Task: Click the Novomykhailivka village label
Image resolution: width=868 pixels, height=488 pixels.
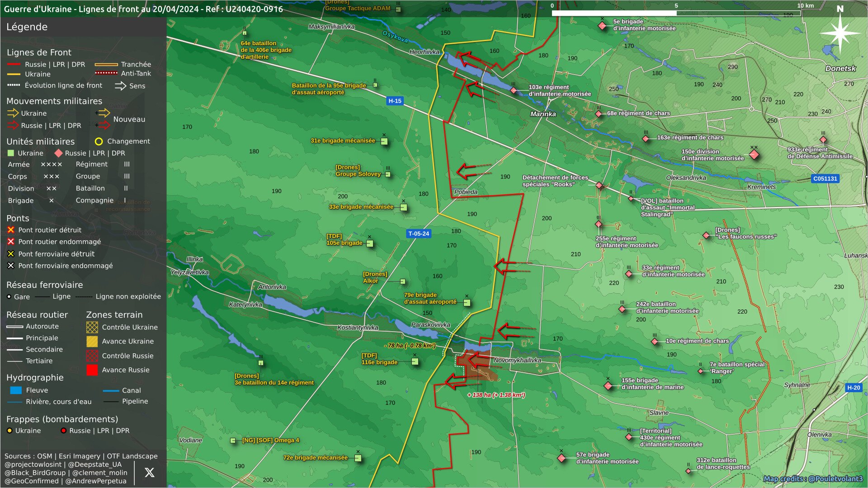Action: [x=517, y=360]
